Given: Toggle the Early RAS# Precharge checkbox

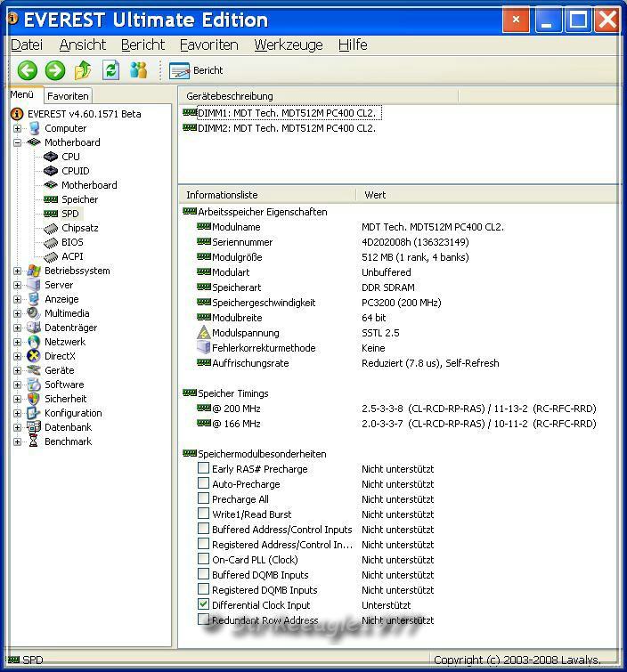Looking at the screenshot, I should [x=203, y=468].
